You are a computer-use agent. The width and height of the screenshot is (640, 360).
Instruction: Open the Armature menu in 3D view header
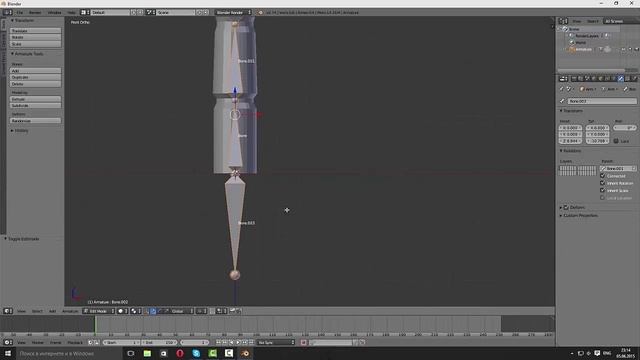click(x=70, y=311)
